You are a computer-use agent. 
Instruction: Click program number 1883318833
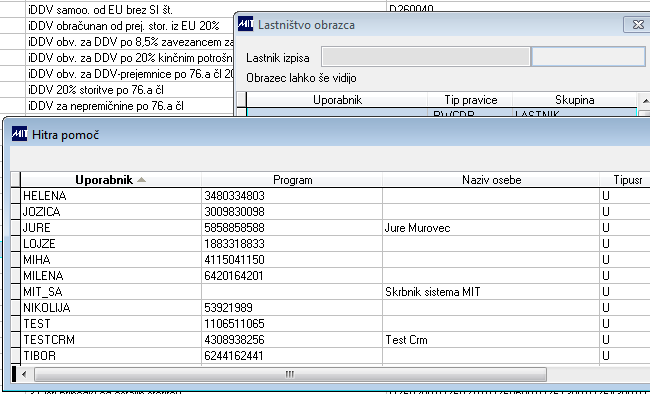point(234,244)
